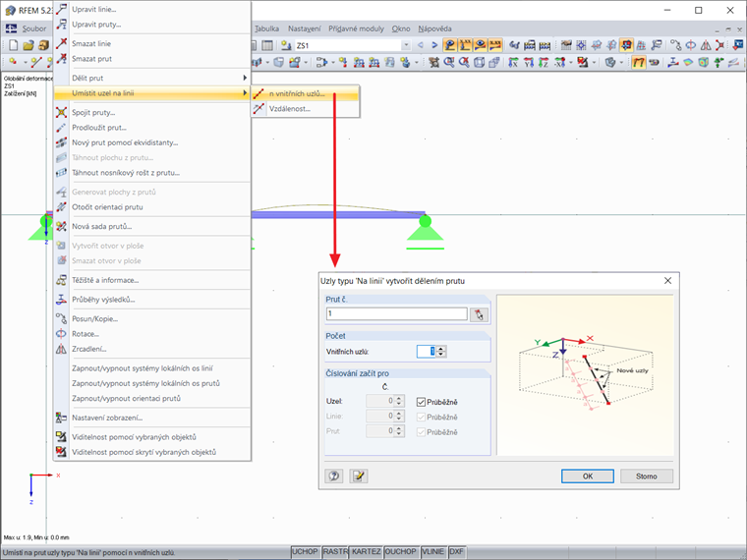Toggle the RASTR grid button in the status bar

pyautogui.click(x=335, y=551)
